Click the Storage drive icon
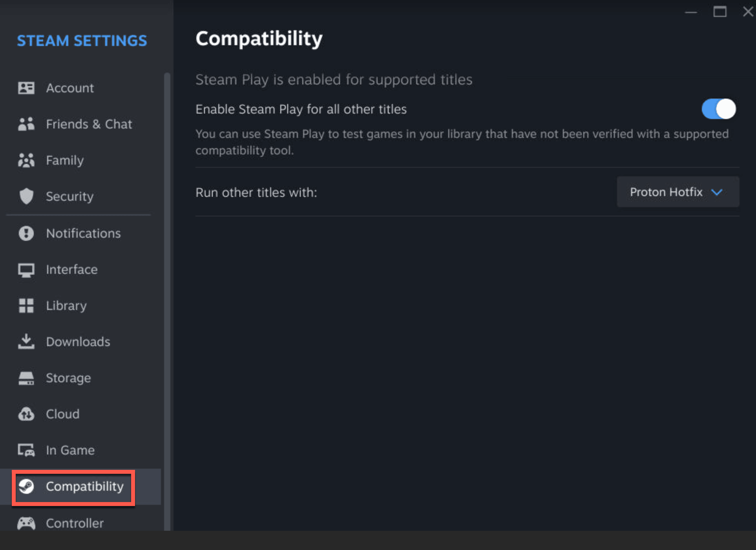This screenshot has height=550, width=756. point(26,378)
